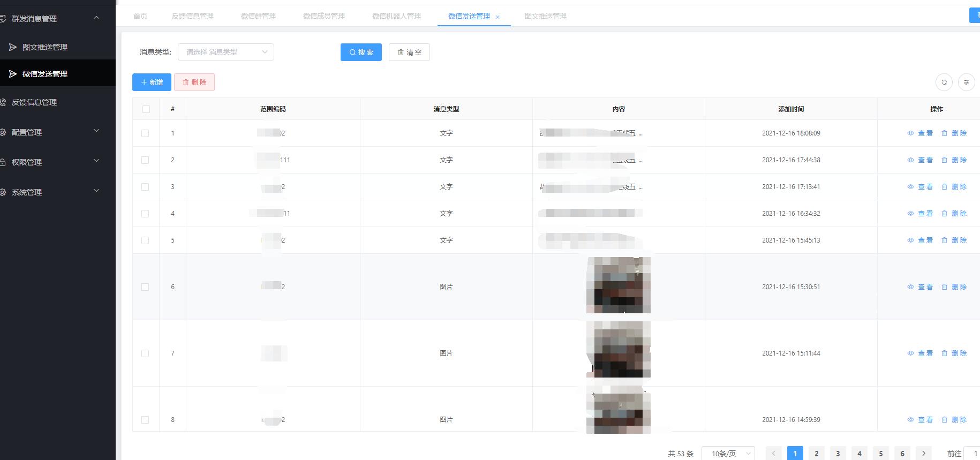Click trash icon in row 3 actions

pos(944,186)
